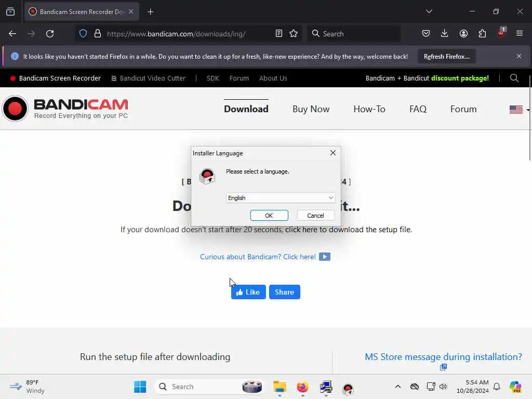
Task: Cancel the Installer Language dialog
Action: point(315,216)
